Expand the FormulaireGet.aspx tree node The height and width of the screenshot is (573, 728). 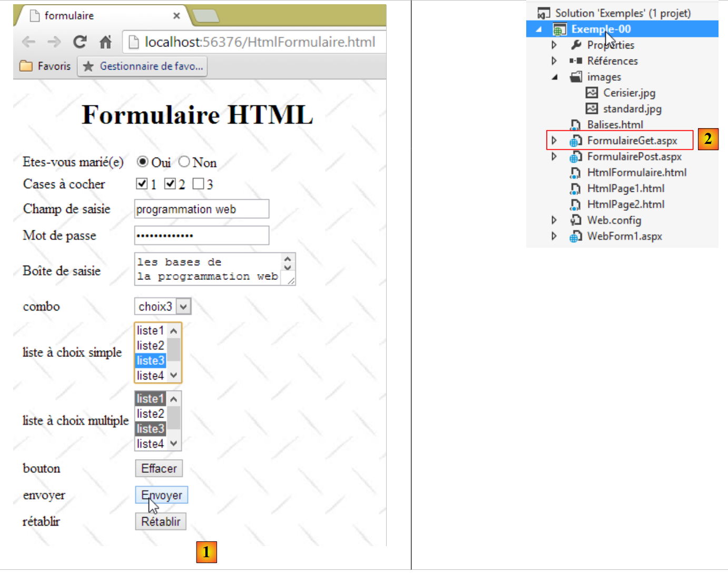pos(554,141)
